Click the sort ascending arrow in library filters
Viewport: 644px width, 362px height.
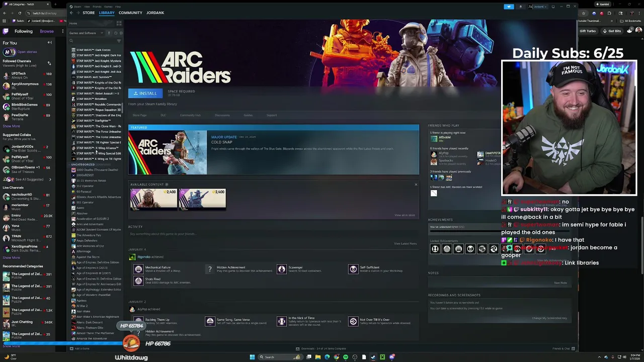109,33
